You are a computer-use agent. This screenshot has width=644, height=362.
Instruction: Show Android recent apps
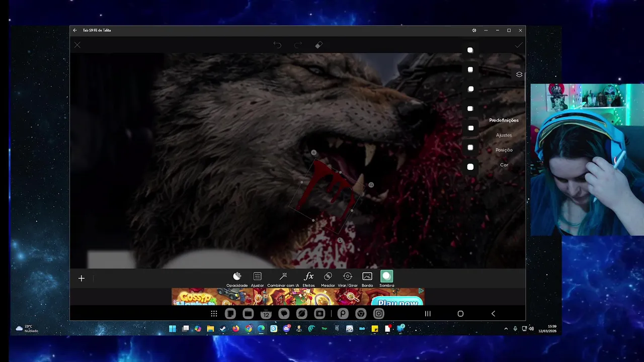point(428,314)
